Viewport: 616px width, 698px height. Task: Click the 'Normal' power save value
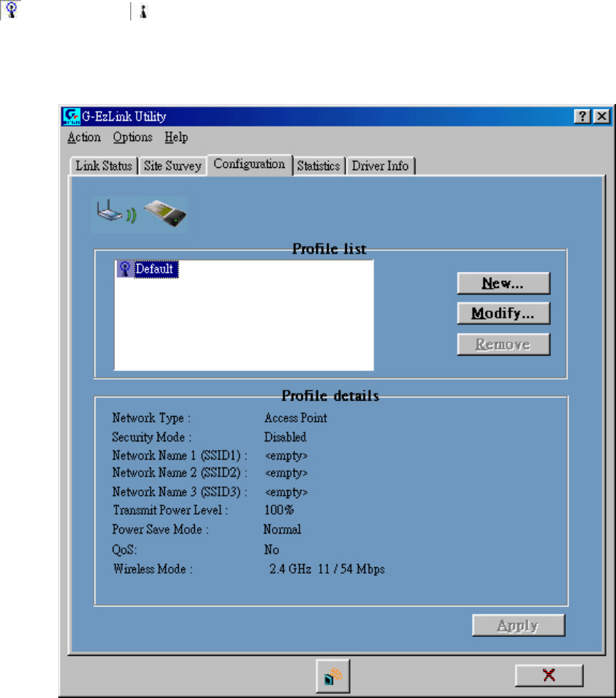282,529
